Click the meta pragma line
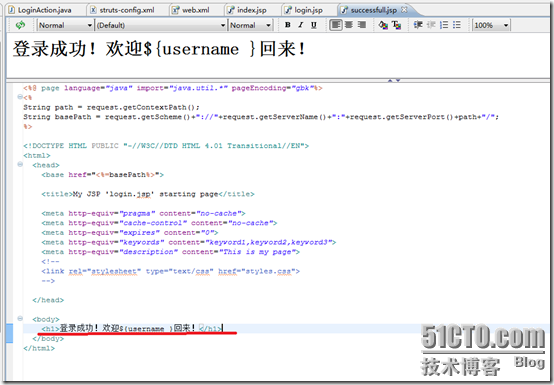 (x=143, y=213)
